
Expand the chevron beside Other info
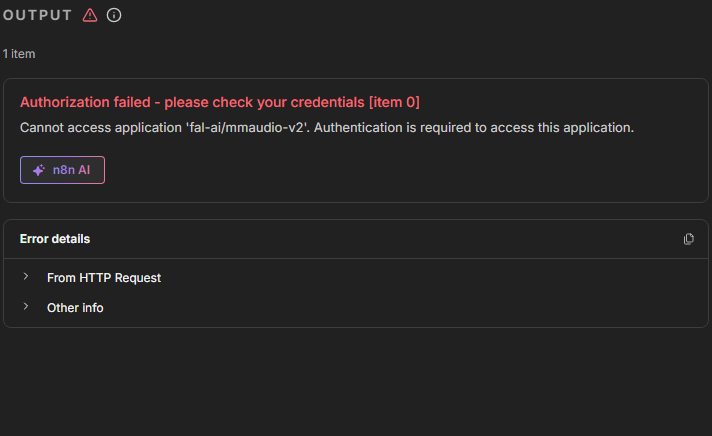(26, 307)
